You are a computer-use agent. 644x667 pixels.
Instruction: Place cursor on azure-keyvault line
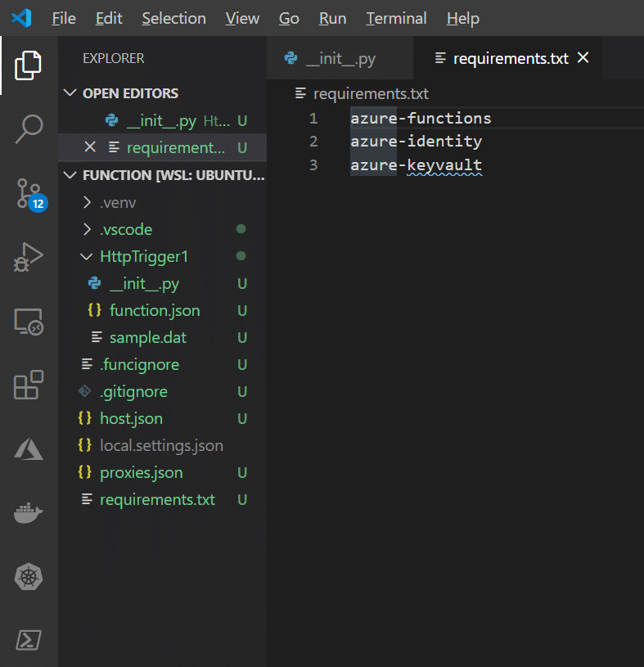coord(416,164)
